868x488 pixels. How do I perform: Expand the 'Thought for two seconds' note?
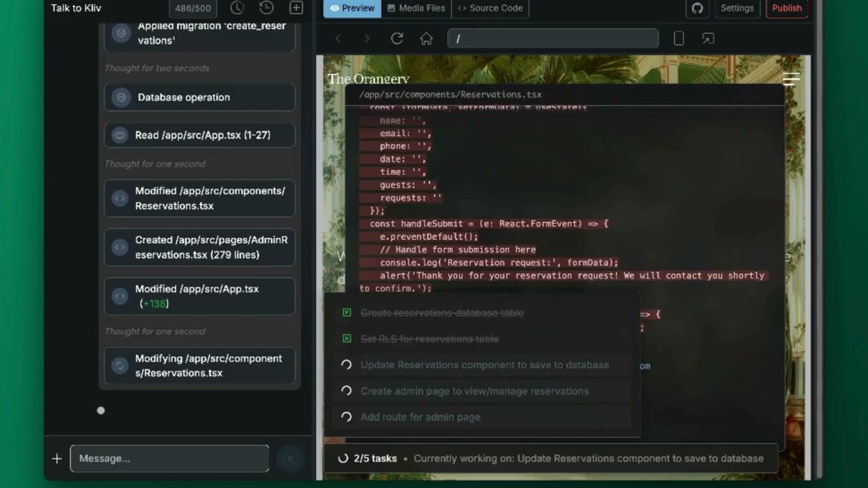pyautogui.click(x=157, y=68)
